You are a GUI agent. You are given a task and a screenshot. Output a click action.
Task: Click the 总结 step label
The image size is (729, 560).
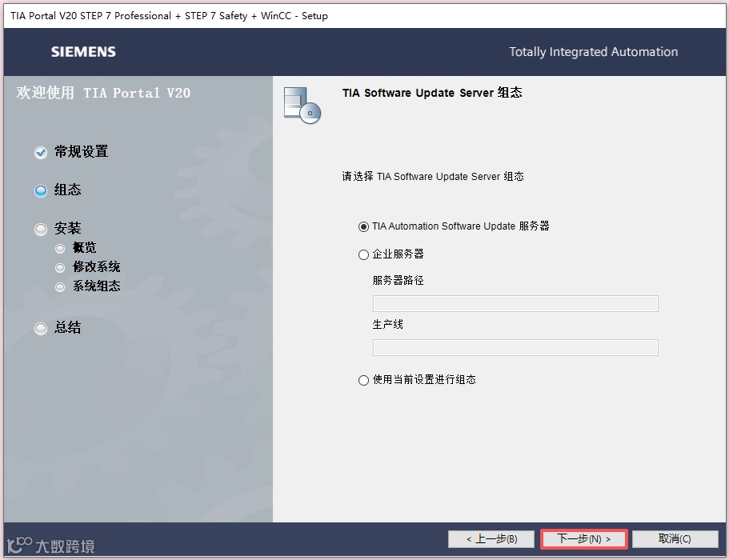tap(67, 328)
